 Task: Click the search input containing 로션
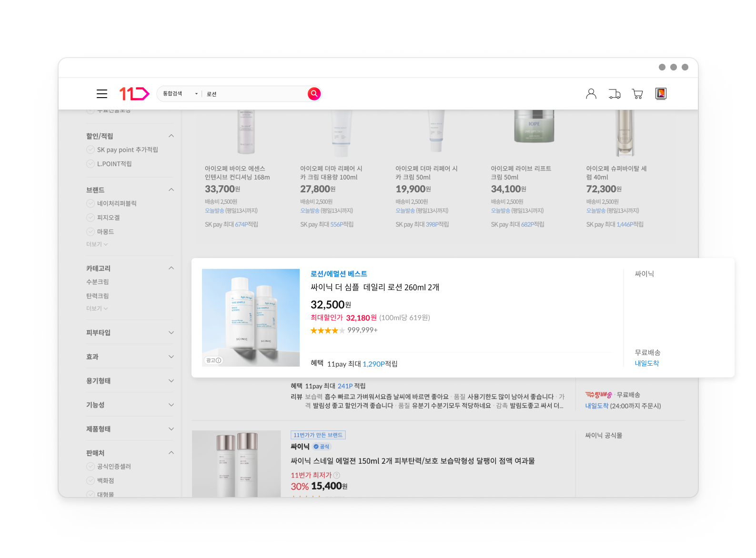coord(255,94)
